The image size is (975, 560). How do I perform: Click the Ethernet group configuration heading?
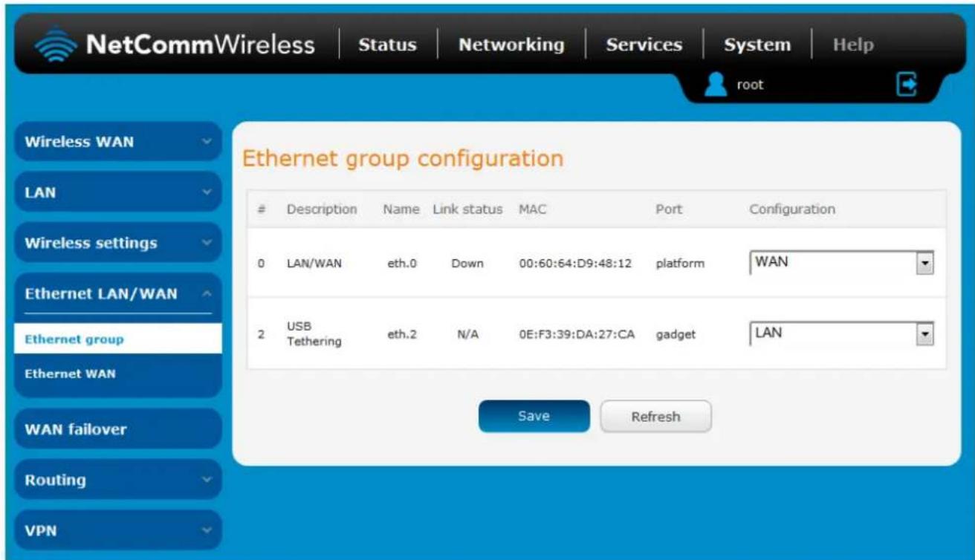(403, 158)
